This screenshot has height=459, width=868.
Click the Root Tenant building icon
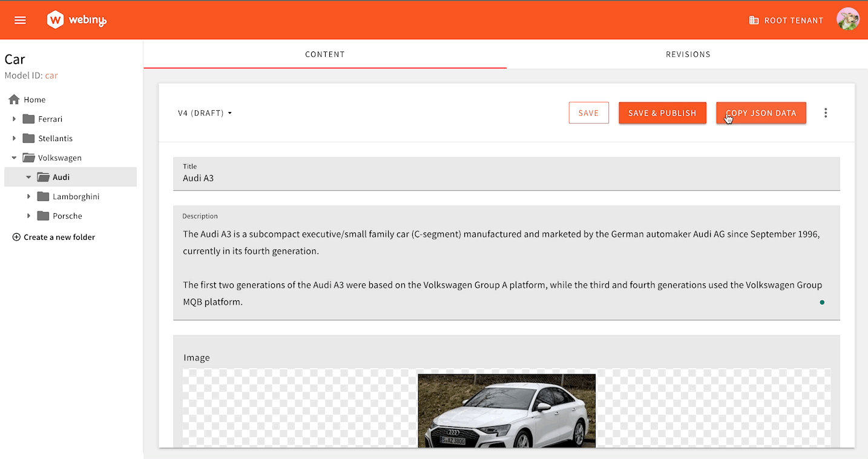pyautogui.click(x=754, y=21)
